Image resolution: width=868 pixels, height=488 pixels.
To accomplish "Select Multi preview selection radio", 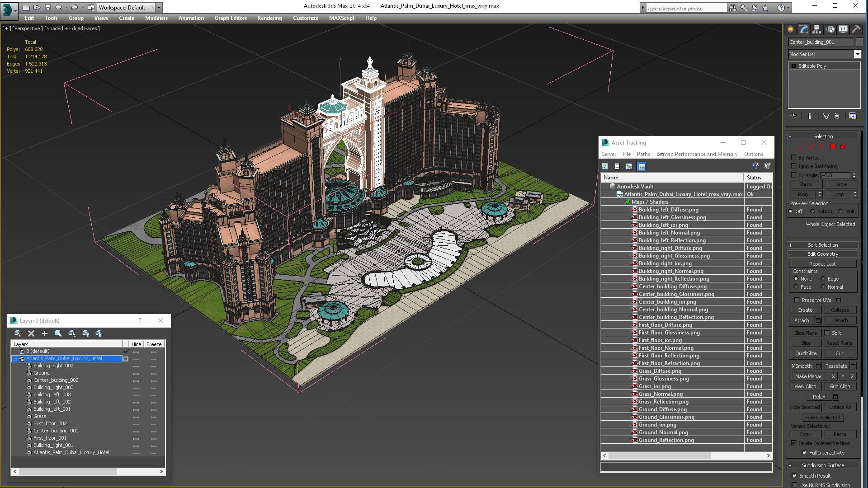I will pos(840,211).
